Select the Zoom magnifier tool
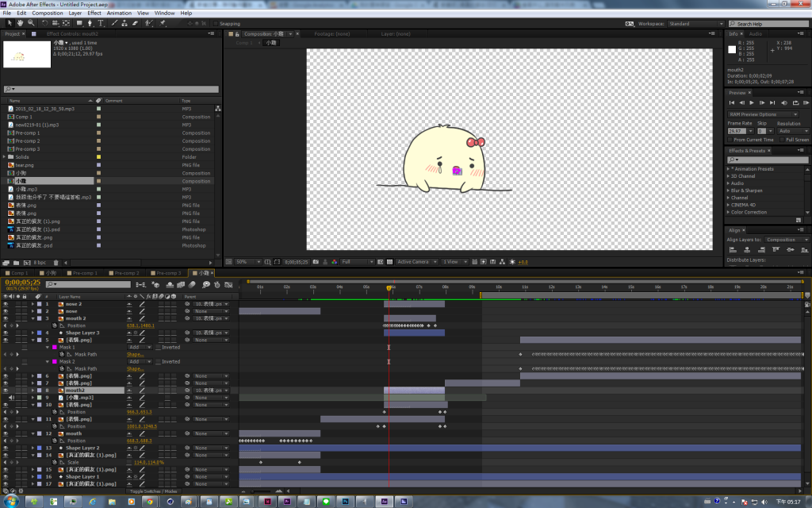Screen dimensions: 812x508 coord(31,24)
